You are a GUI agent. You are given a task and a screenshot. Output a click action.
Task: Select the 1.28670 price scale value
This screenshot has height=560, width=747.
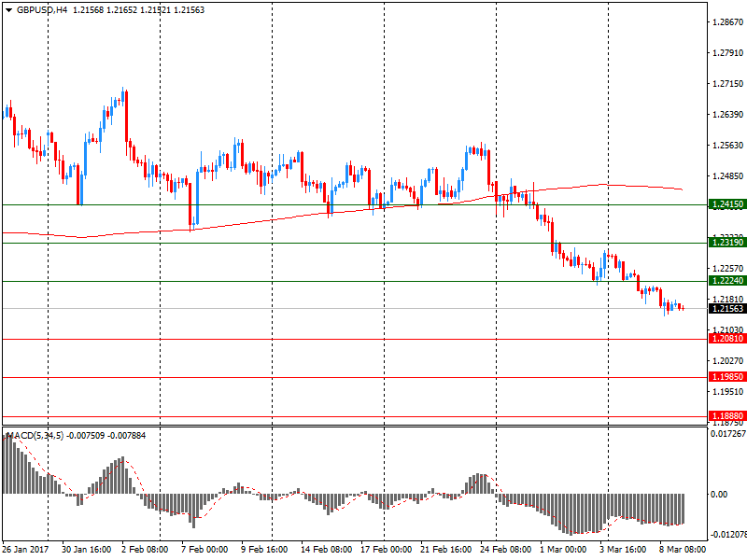727,21
